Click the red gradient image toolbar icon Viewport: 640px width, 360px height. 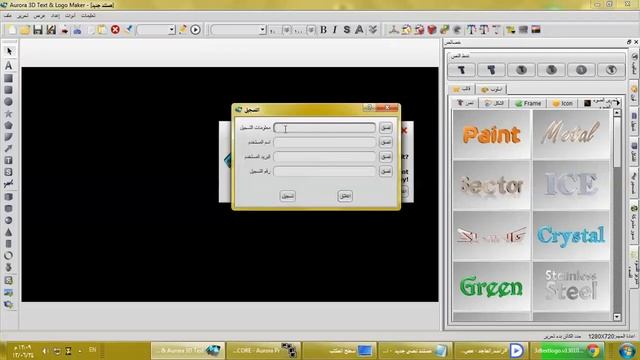point(536,29)
